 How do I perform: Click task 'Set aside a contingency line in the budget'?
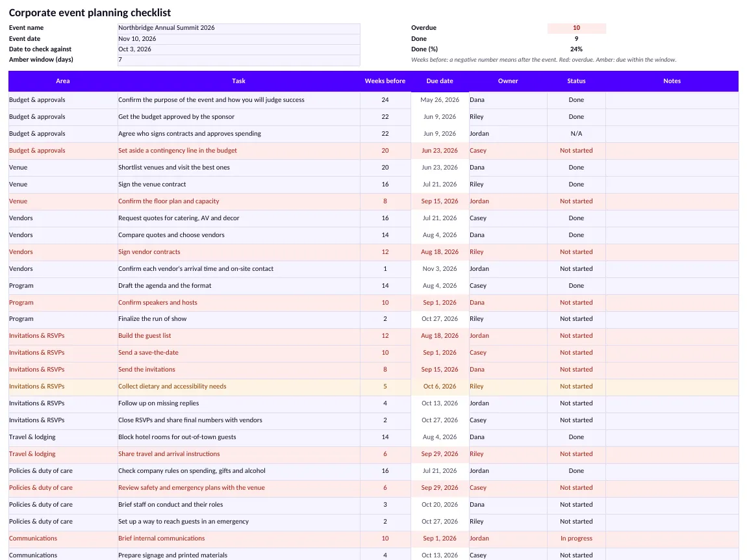(238, 151)
